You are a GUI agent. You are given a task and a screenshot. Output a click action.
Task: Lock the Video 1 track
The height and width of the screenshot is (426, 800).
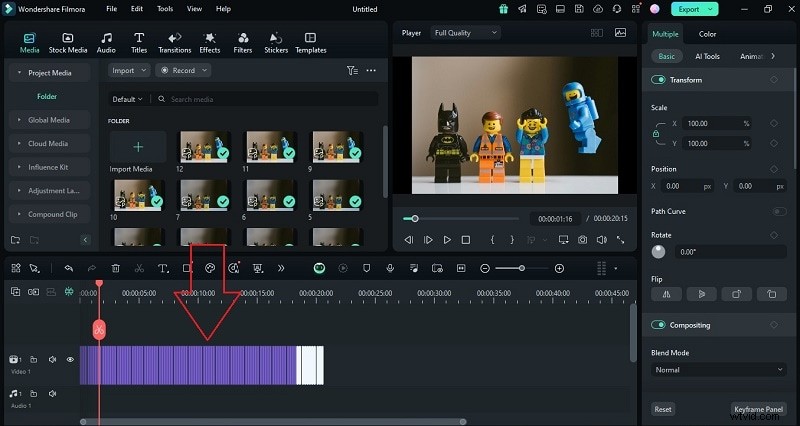point(34,360)
